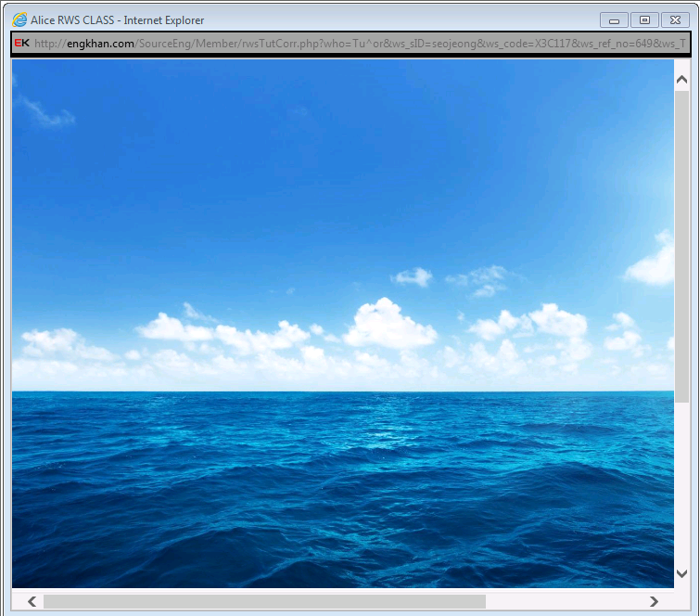This screenshot has width=700, height=616.
Task: Click the horizontal scrollbar left arrow
Action: pos(32,602)
